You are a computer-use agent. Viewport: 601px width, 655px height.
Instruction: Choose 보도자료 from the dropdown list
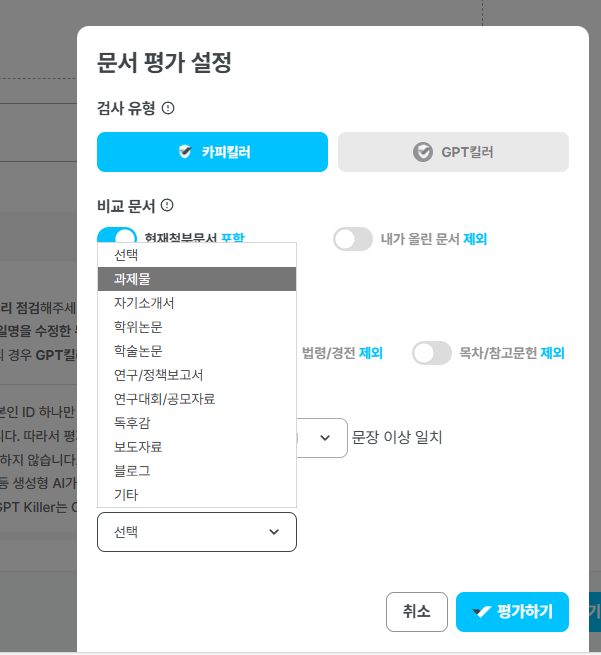pos(197,447)
